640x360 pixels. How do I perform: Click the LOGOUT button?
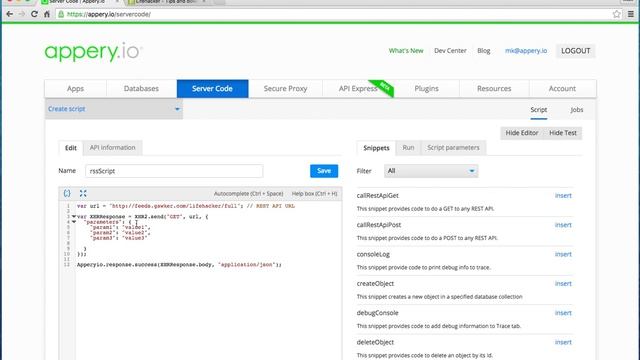[576, 51]
